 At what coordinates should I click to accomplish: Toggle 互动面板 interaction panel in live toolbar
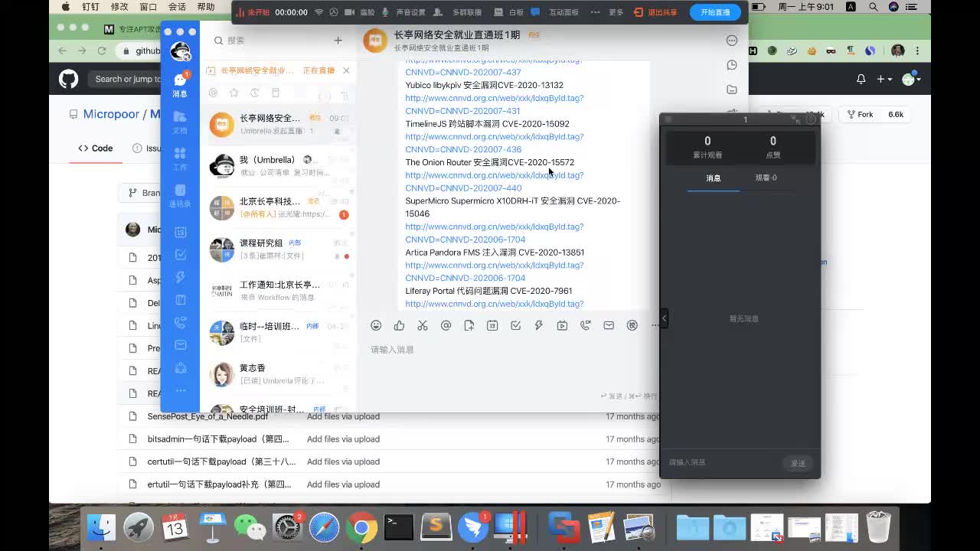[x=556, y=12]
